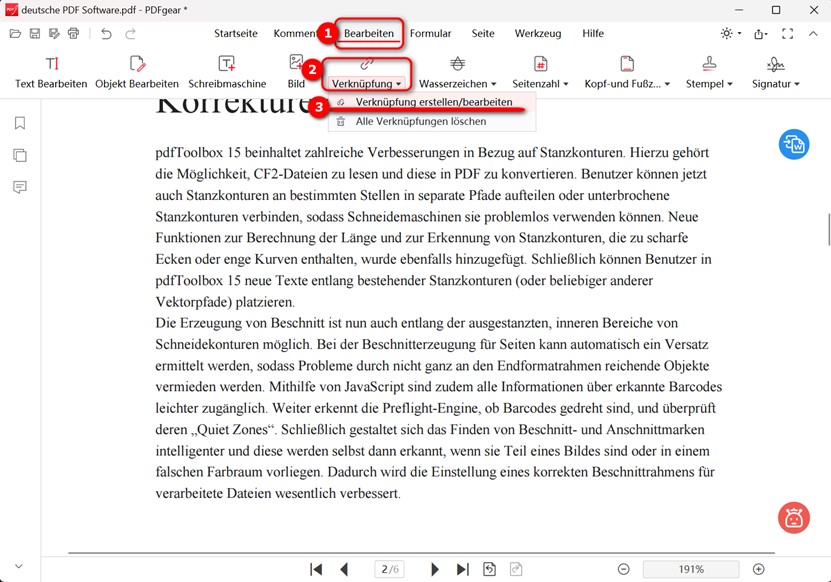
Task: Choose Alle Verknüpfungen löschen
Action: 432,121
